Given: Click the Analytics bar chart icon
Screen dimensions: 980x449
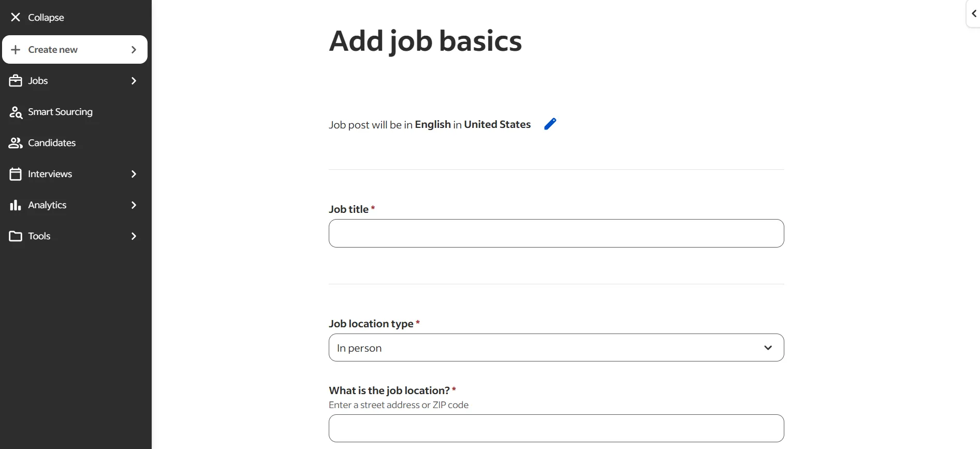Looking at the screenshot, I should pyautogui.click(x=16, y=205).
